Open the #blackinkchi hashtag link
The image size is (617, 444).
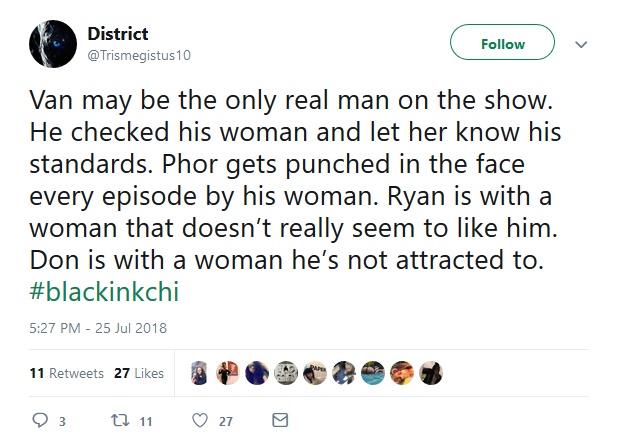coord(104,292)
